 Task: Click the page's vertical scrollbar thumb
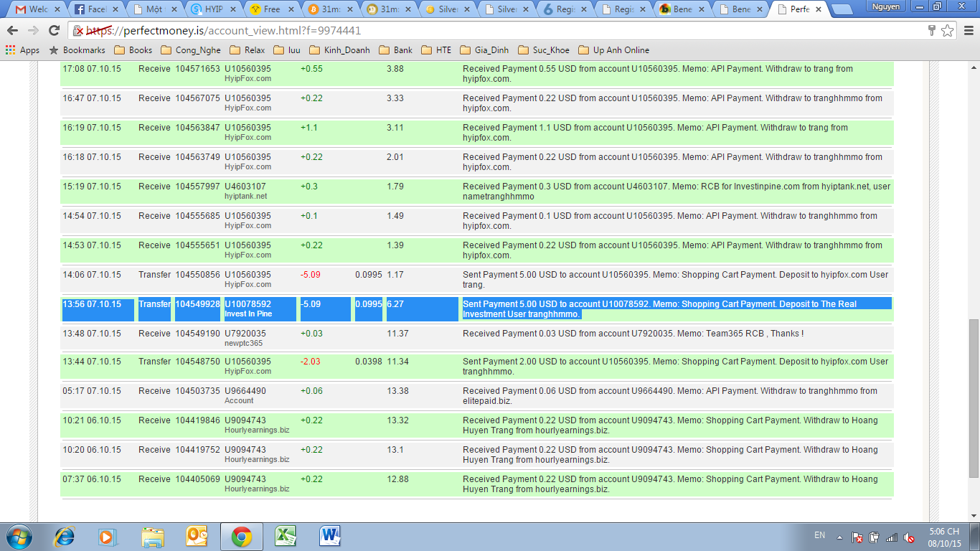point(974,398)
